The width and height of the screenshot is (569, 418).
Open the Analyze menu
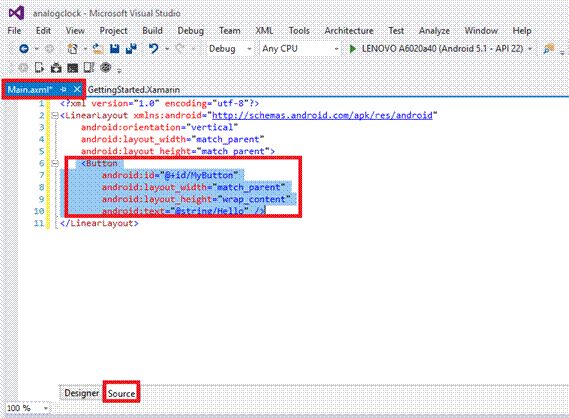click(434, 30)
